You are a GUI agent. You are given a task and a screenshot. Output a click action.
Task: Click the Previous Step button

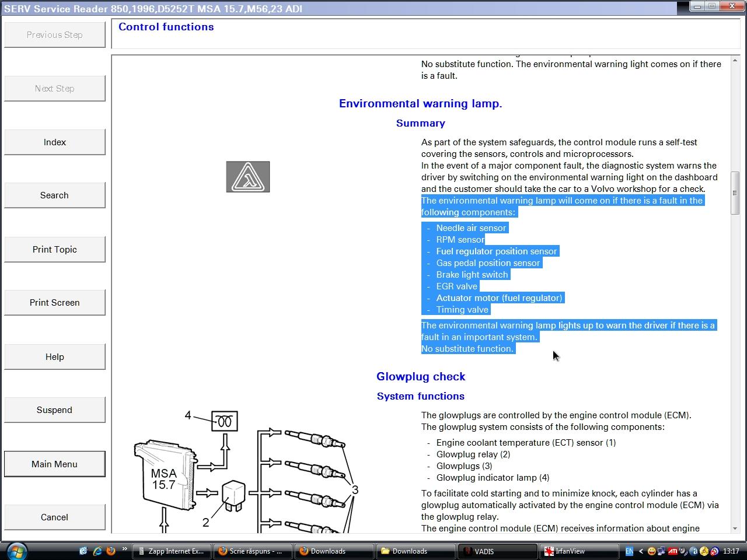click(x=54, y=35)
